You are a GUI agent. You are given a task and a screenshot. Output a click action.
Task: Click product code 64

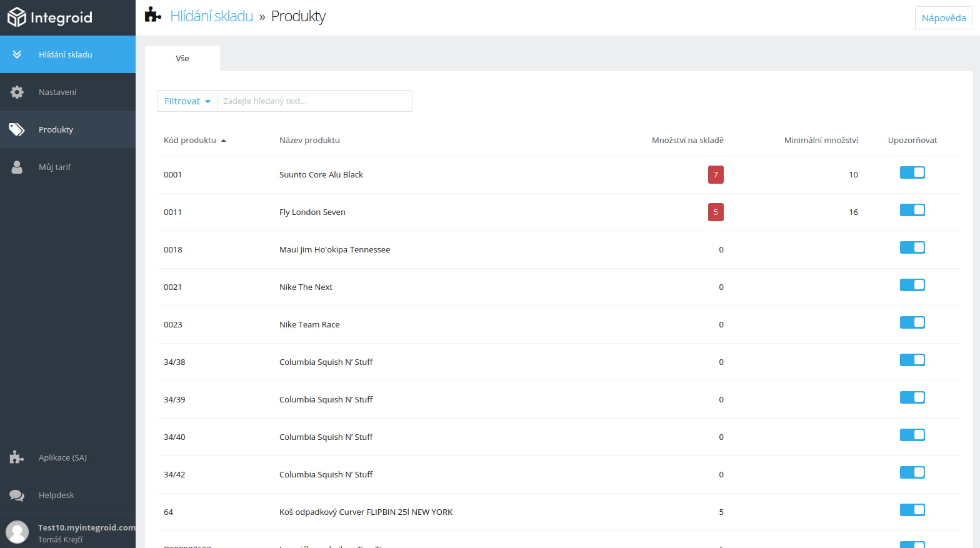point(168,512)
